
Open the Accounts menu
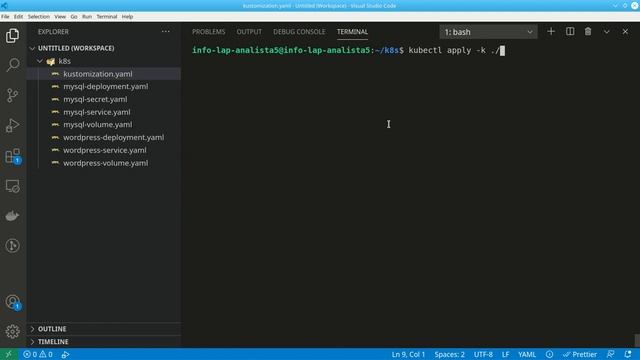tap(13, 302)
